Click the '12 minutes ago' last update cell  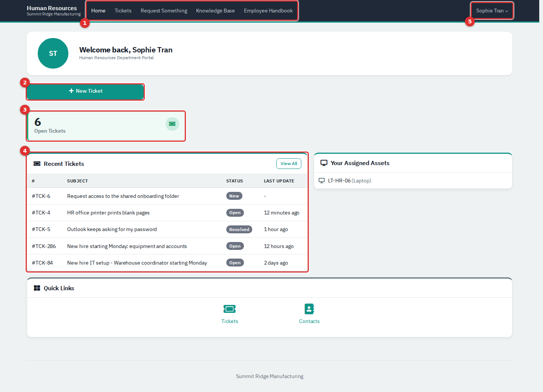point(282,213)
